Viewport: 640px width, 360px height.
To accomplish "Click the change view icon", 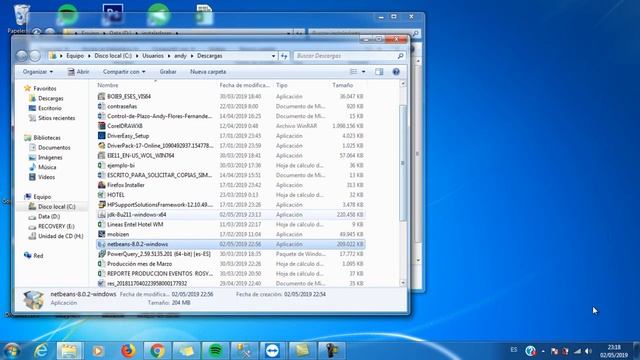I will 353,72.
